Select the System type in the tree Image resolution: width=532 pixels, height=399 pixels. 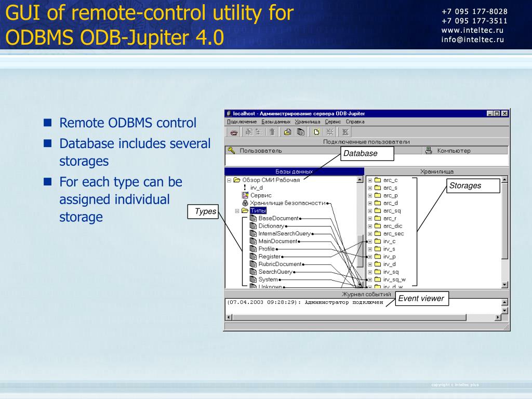(268, 280)
